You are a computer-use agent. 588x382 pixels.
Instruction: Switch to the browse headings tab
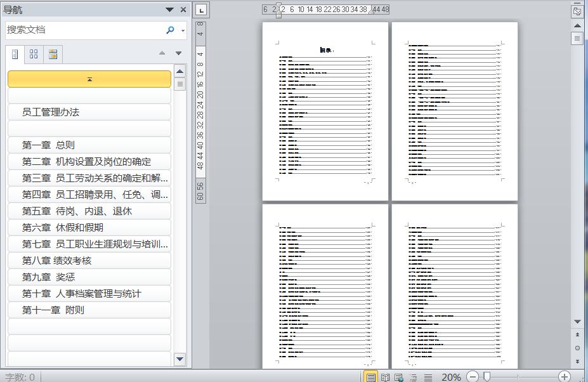coord(14,54)
